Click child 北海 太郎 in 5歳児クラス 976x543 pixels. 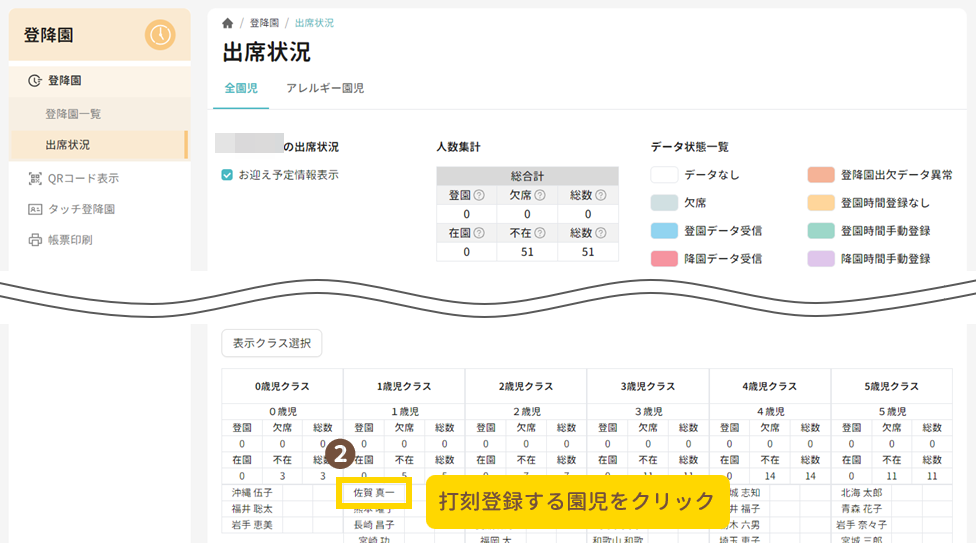pos(861,492)
